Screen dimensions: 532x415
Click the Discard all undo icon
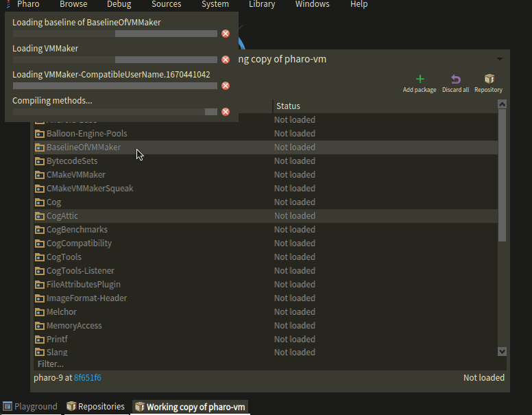pyautogui.click(x=456, y=79)
